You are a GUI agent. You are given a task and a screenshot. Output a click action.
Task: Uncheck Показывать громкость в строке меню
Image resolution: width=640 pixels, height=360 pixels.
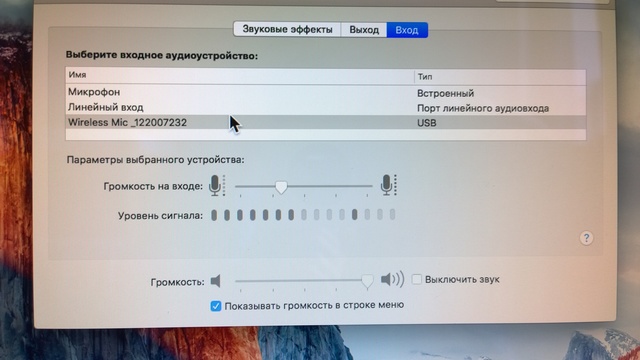click(x=216, y=306)
